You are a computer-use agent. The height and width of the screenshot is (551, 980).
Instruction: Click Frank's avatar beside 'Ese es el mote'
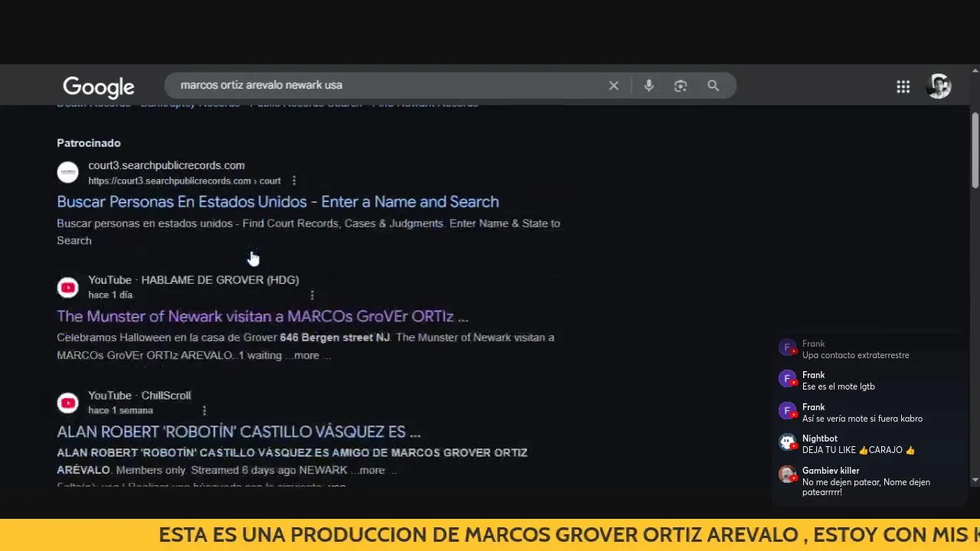pyautogui.click(x=788, y=379)
